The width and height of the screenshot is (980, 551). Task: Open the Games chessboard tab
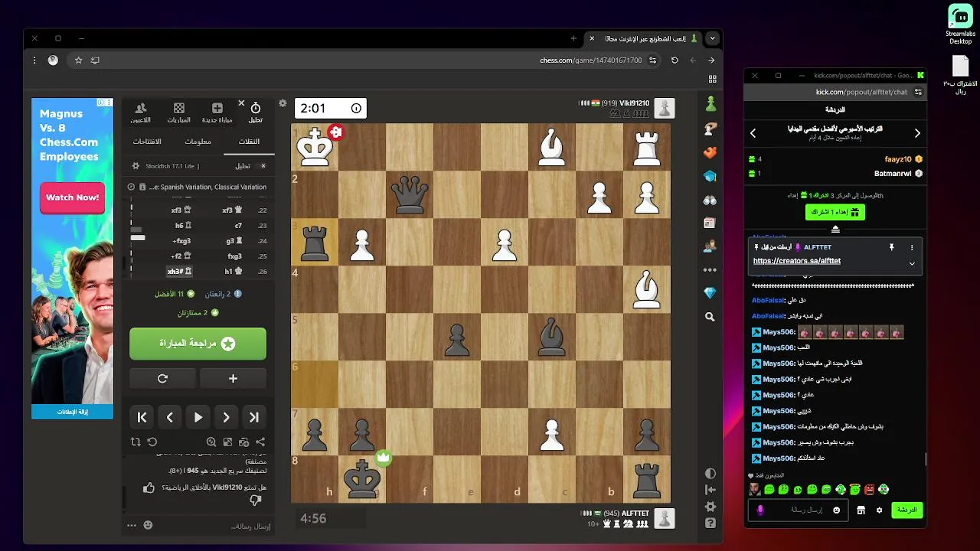tap(179, 112)
